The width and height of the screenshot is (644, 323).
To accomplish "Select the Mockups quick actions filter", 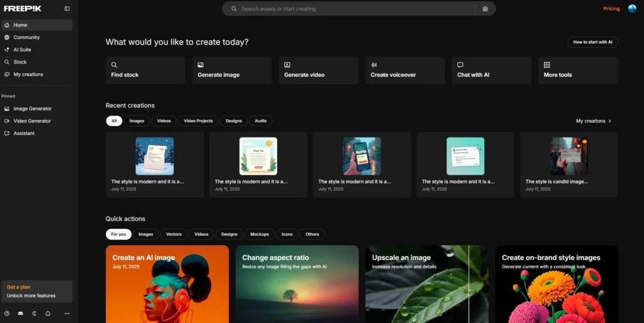I will [260, 234].
